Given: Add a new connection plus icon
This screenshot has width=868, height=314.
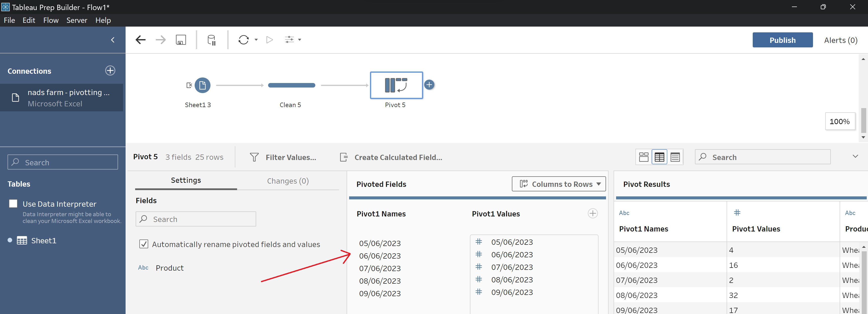Looking at the screenshot, I should point(110,71).
